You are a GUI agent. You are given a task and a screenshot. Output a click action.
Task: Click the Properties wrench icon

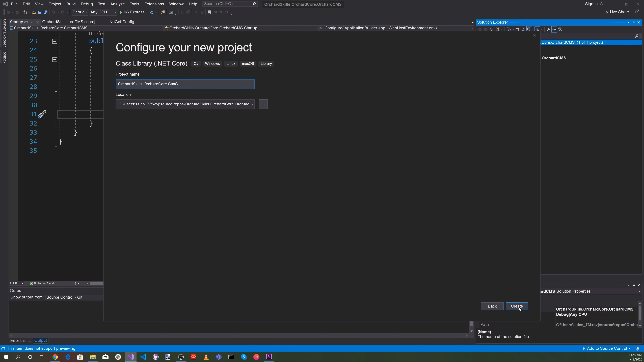pos(548,29)
